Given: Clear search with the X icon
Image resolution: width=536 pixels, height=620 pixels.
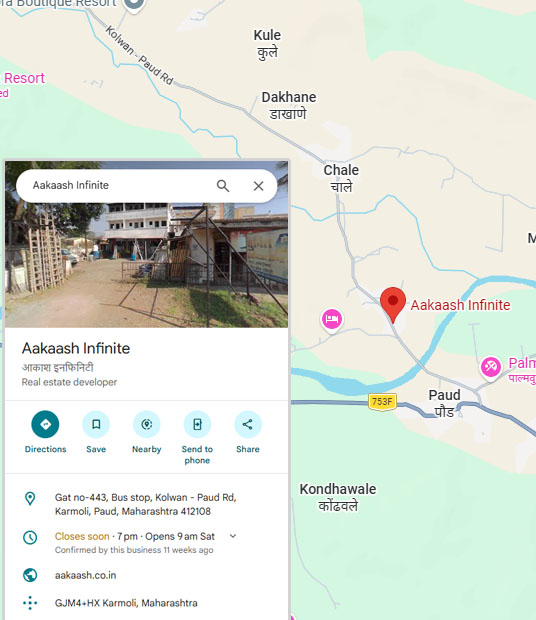Looking at the screenshot, I should [x=259, y=186].
